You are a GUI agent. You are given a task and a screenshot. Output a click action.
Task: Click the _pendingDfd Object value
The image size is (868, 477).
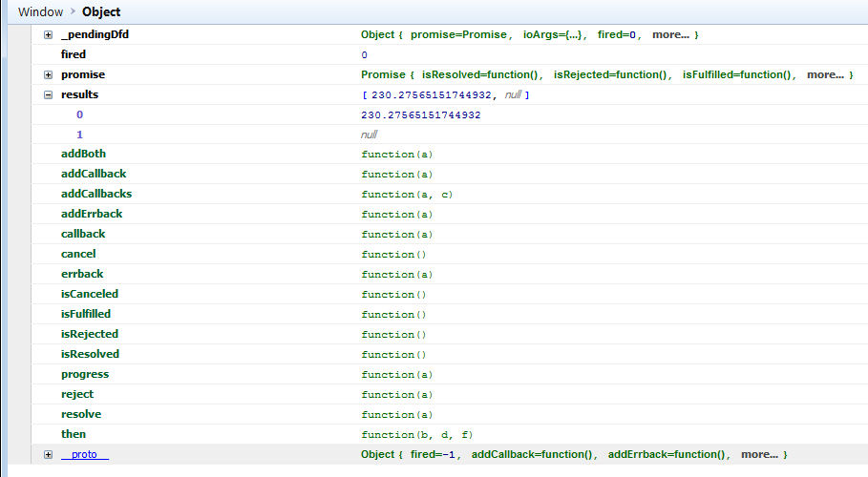pyautogui.click(x=530, y=34)
